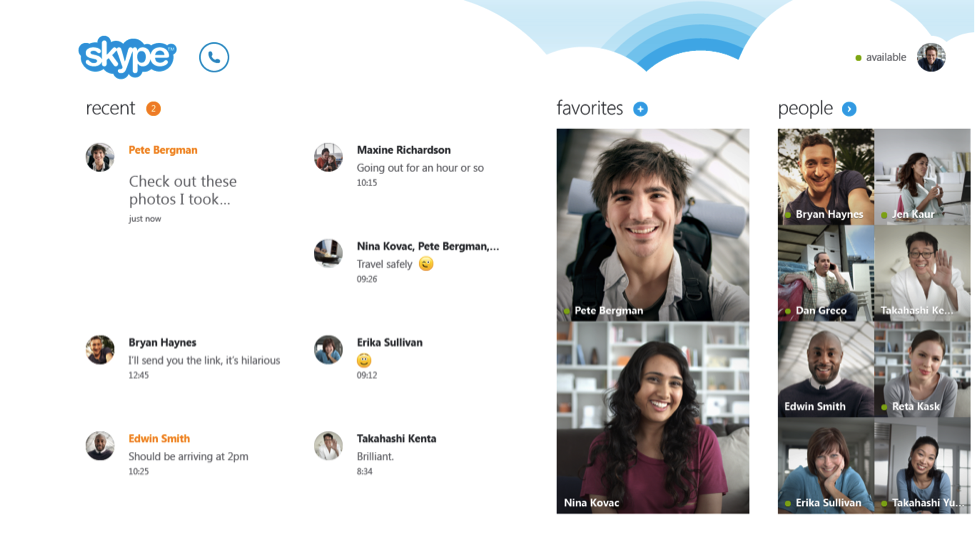Image resolution: width=975 pixels, height=549 pixels.
Task: Select Pete Bergman favorites tile
Action: pos(653,225)
